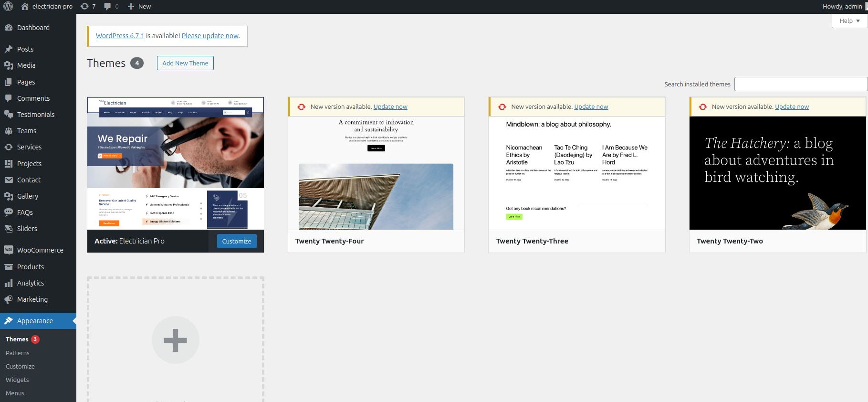The image size is (868, 402).
Task: Click Update now for Twenty Twenty-Three
Action: [591, 107]
